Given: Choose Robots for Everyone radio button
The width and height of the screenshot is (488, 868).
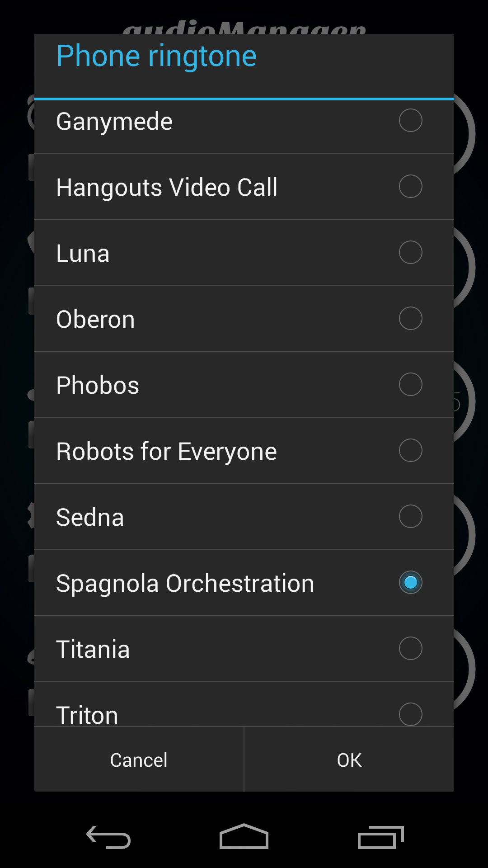Looking at the screenshot, I should click(410, 450).
